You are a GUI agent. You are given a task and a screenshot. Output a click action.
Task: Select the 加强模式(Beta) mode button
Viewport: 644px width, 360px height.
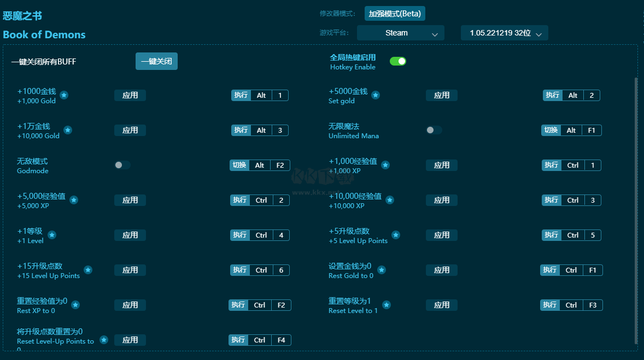[x=395, y=14]
